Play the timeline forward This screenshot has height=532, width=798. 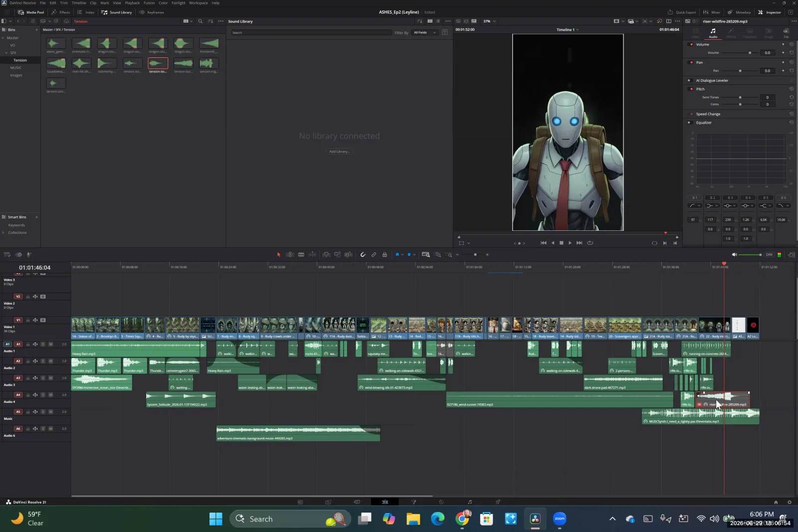[x=570, y=243]
